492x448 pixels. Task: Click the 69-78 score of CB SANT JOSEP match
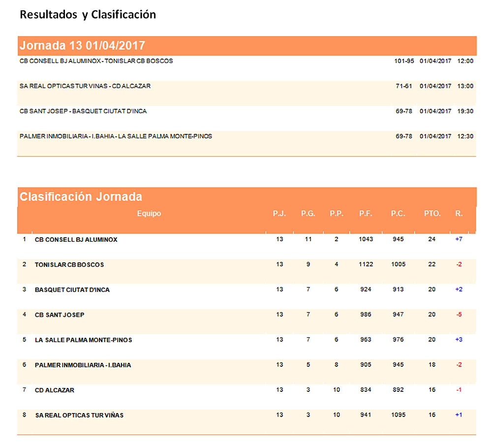tap(403, 111)
